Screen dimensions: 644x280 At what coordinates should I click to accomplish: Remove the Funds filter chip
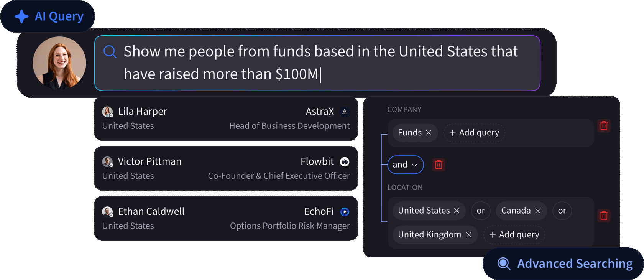click(429, 132)
